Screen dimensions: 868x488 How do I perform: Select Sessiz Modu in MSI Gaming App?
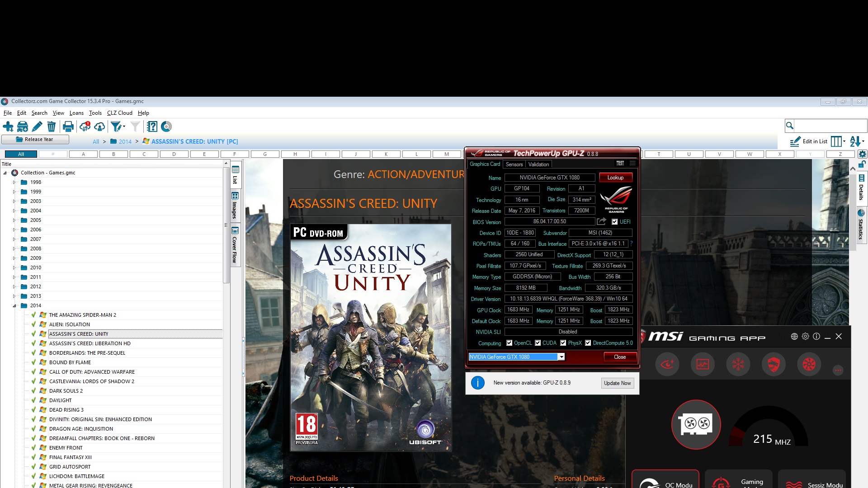812,479
